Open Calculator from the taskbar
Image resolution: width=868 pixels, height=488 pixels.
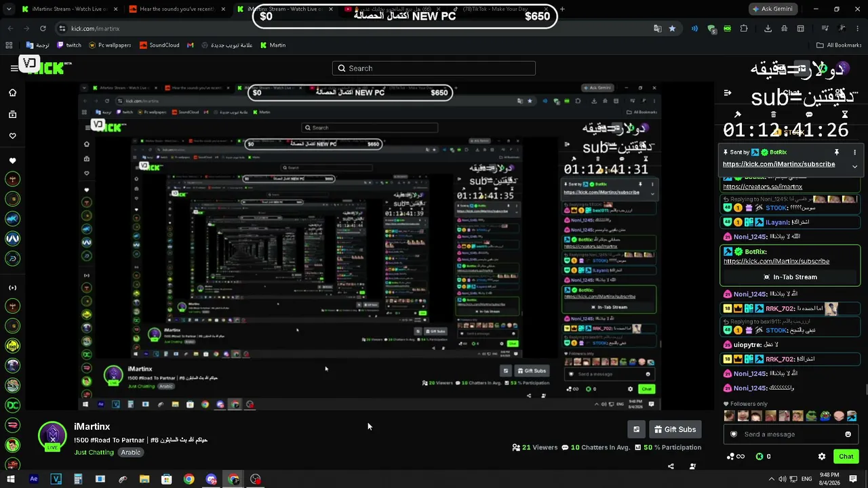click(78, 479)
